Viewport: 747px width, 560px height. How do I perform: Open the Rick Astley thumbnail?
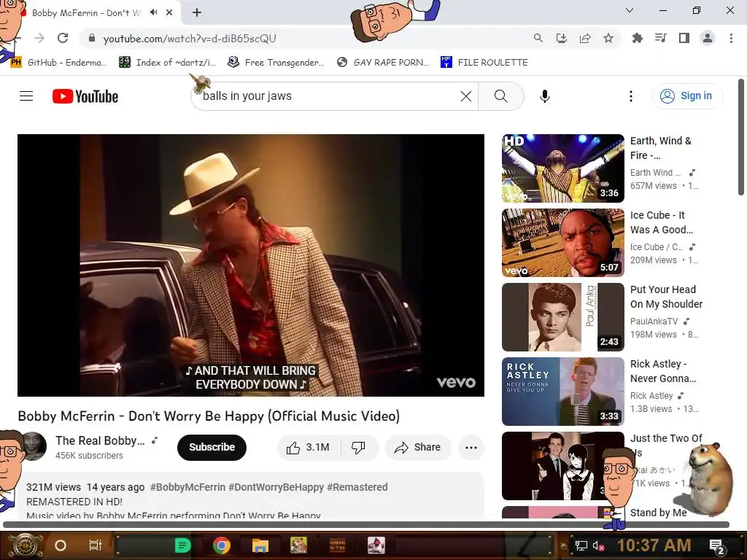click(x=562, y=391)
